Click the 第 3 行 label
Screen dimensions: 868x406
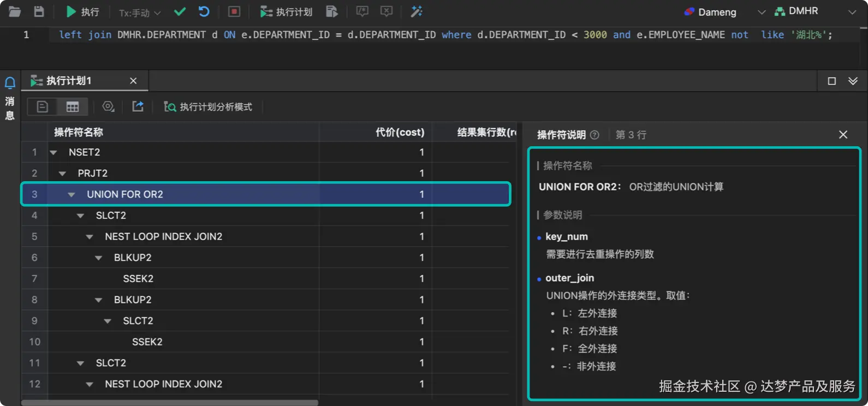[631, 135]
